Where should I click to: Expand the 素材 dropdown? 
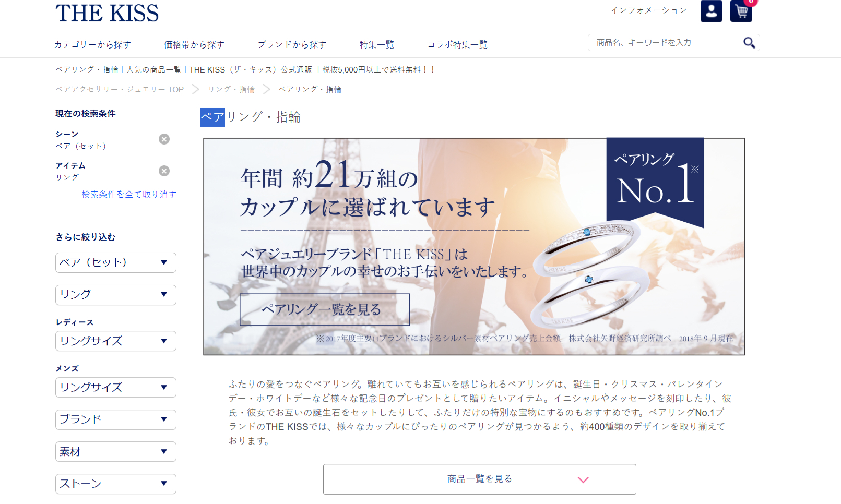(x=116, y=452)
